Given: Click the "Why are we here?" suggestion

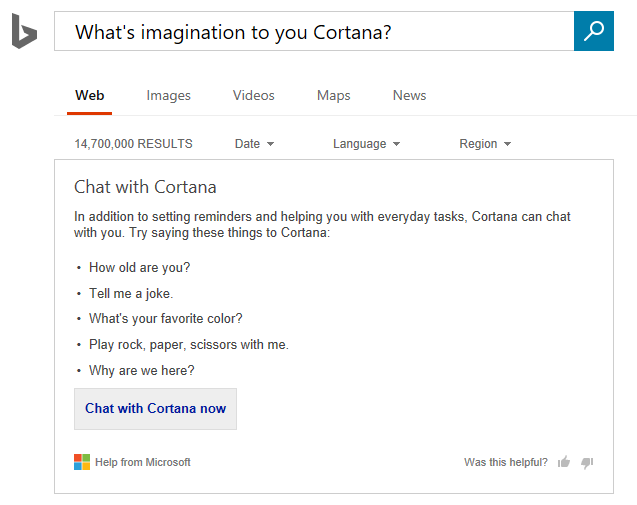Looking at the screenshot, I should pyautogui.click(x=142, y=370).
